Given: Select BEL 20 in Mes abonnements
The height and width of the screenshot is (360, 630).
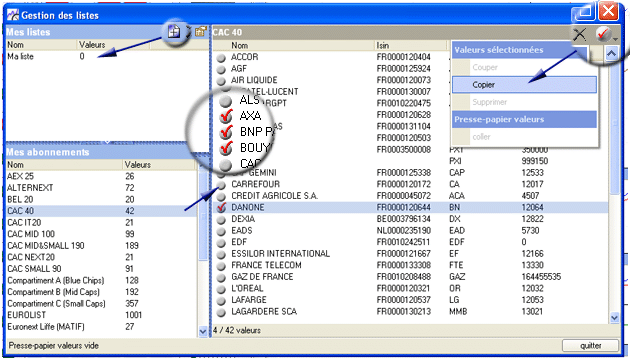Looking at the screenshot, I should 101,200.
